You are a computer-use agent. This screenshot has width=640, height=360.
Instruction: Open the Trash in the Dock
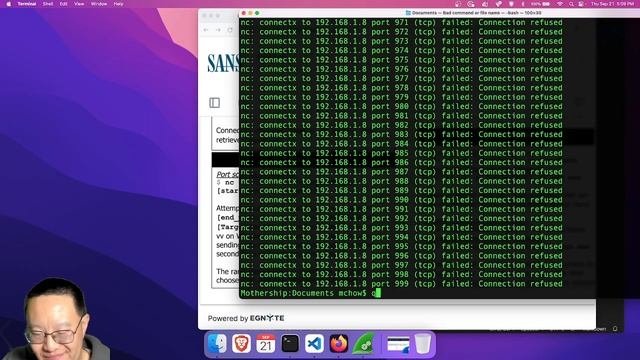pyautogui.click(x=423, y=344)
